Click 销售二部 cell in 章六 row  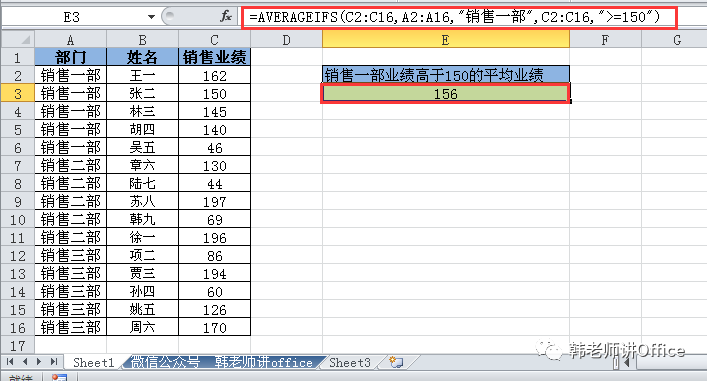pyautogui.click(x=70, y=165)
